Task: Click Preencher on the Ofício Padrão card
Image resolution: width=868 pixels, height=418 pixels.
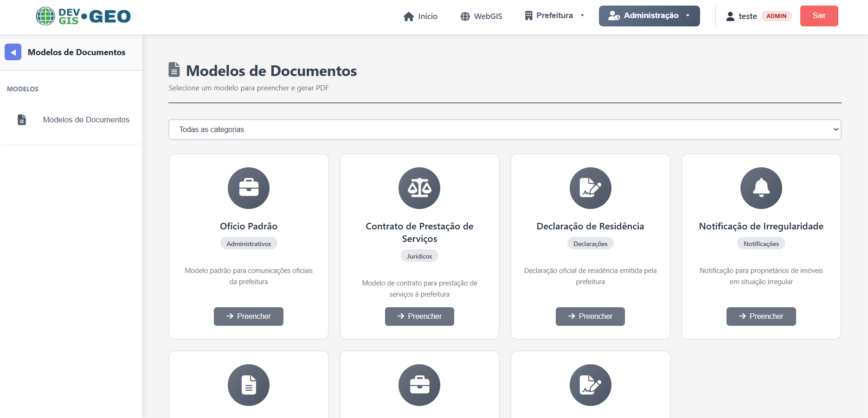Action: coord(248,316)
